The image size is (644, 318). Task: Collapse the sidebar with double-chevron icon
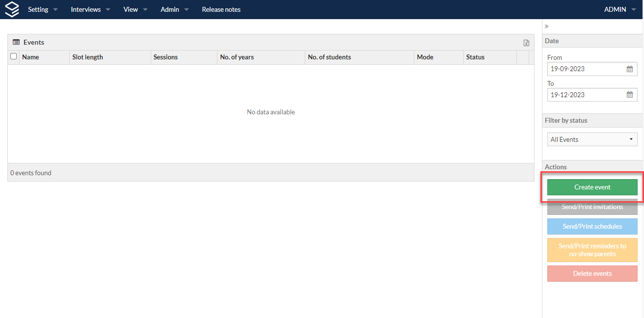pos(547,26)
